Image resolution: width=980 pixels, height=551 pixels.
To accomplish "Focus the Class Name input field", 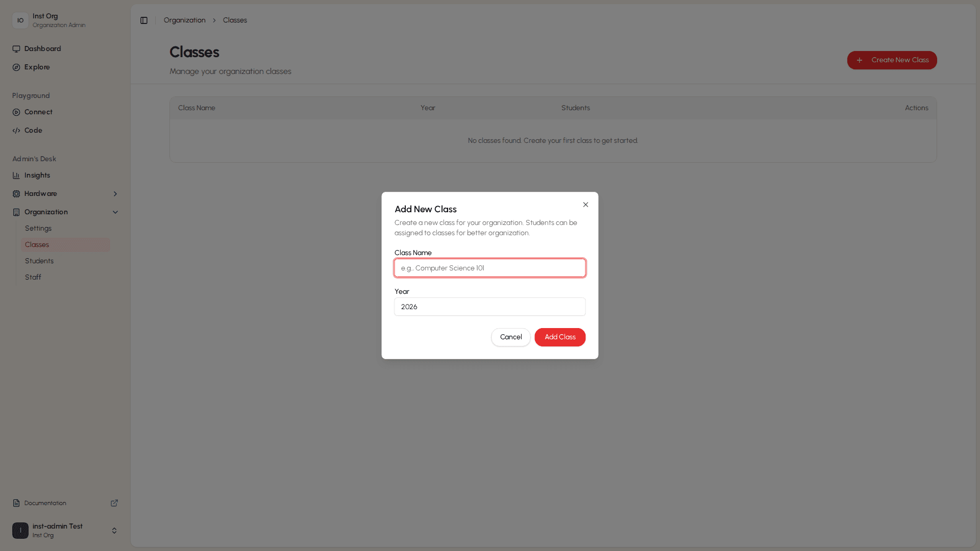I will coord(489,268).
